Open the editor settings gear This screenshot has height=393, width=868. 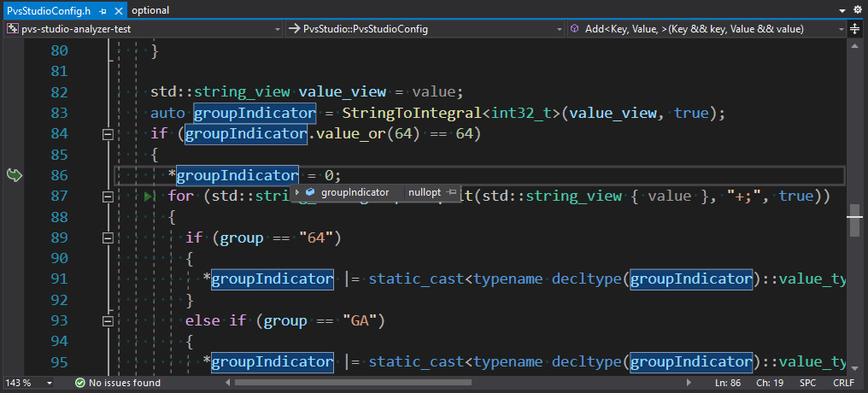858,9
